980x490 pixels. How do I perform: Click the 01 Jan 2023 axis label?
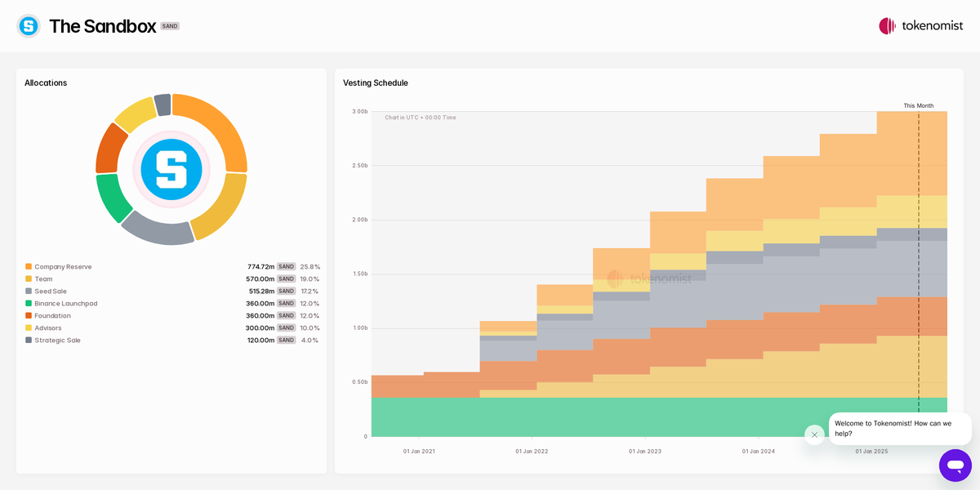click(645, 451)
